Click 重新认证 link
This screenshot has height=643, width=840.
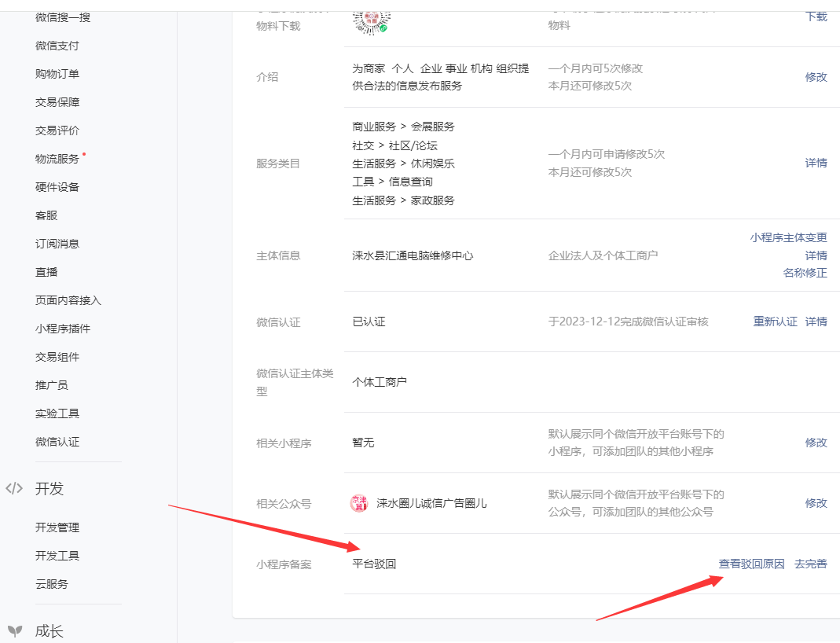pos(776,321)
